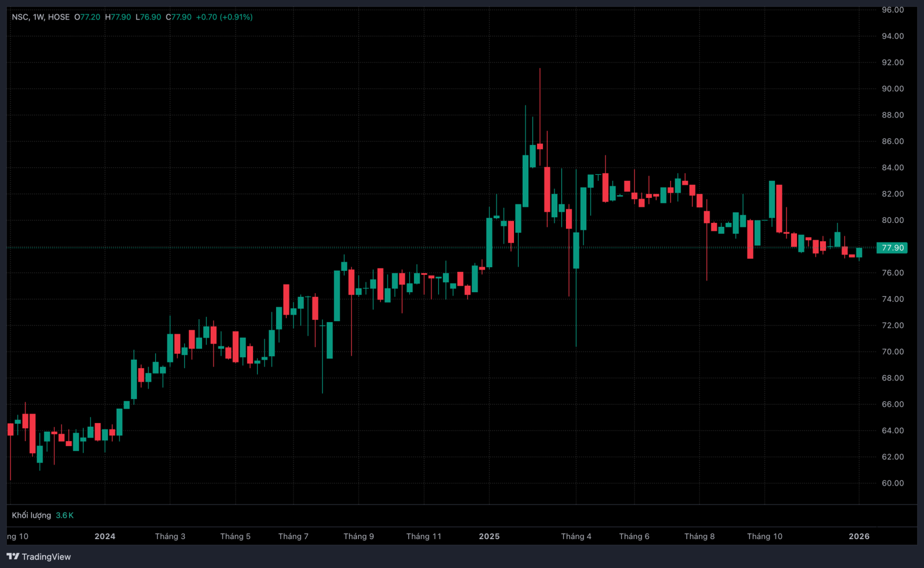
Task: Click the 3.6K volume value
Action: point(65,515)
